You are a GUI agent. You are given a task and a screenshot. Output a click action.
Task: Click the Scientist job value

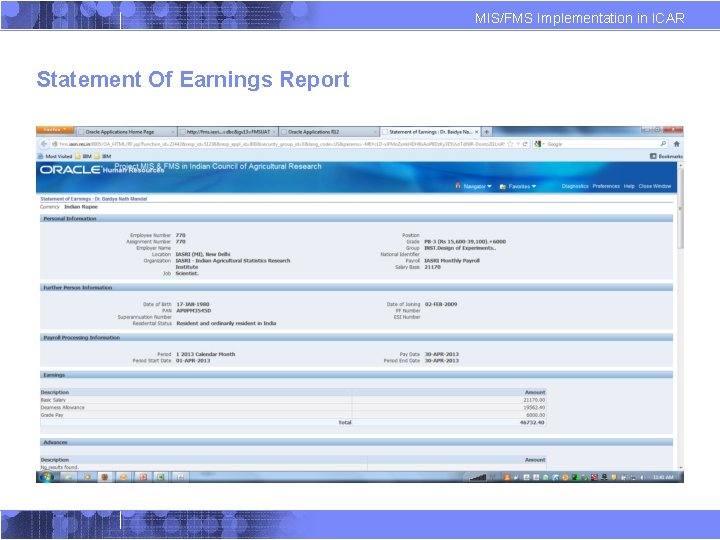[x=187, y=273]
